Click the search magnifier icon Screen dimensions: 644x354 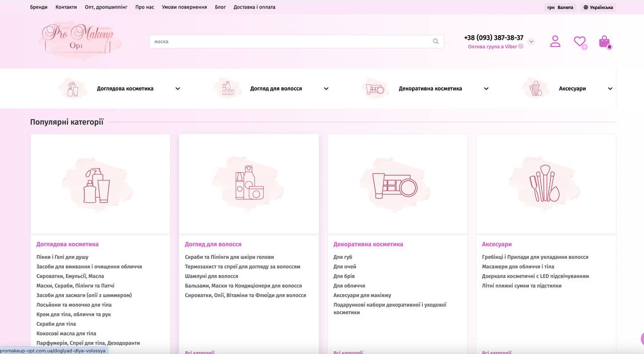pyautogui.click(x=436, y=42)
